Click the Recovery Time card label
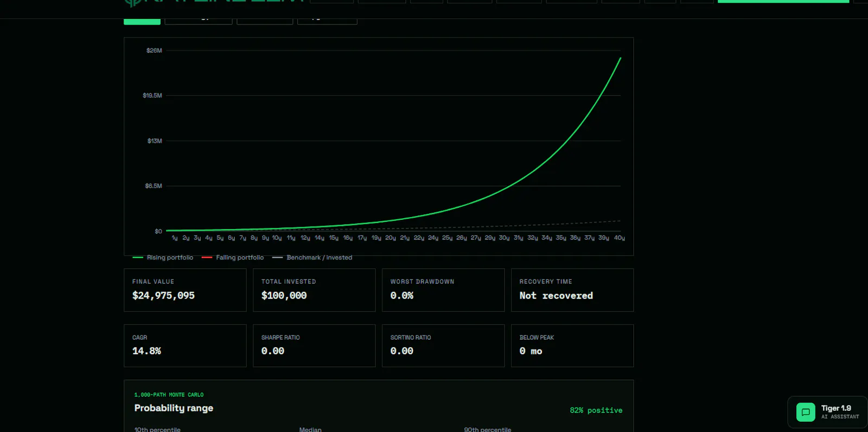Image resolution: width=868 pixels, height=432 pixels. pyautogui.click(x=546, y=282)
